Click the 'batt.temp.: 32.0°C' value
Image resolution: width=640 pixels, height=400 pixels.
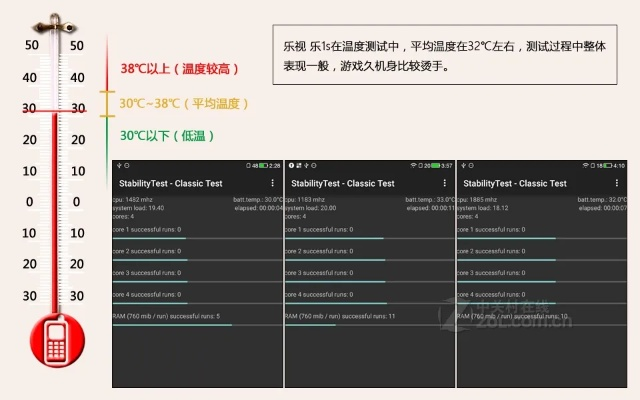point(602,200)
